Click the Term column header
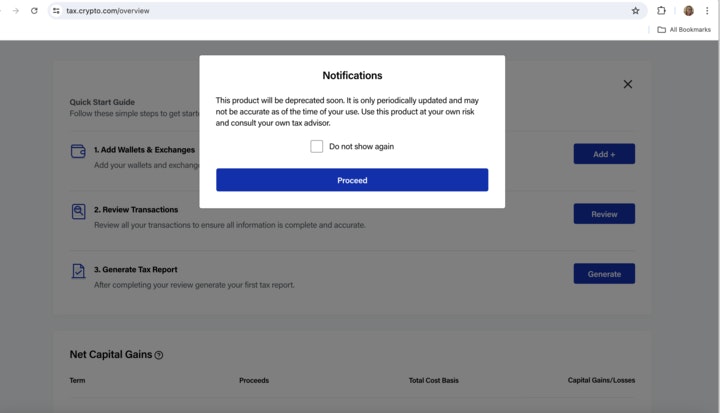This screenshot has width=720, height=413. coord(77,380)
